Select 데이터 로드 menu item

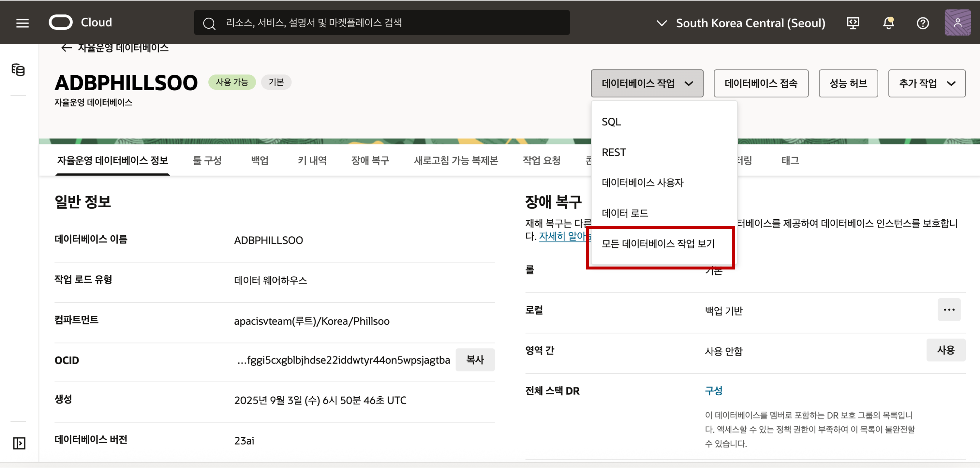(x=664, y=213)
